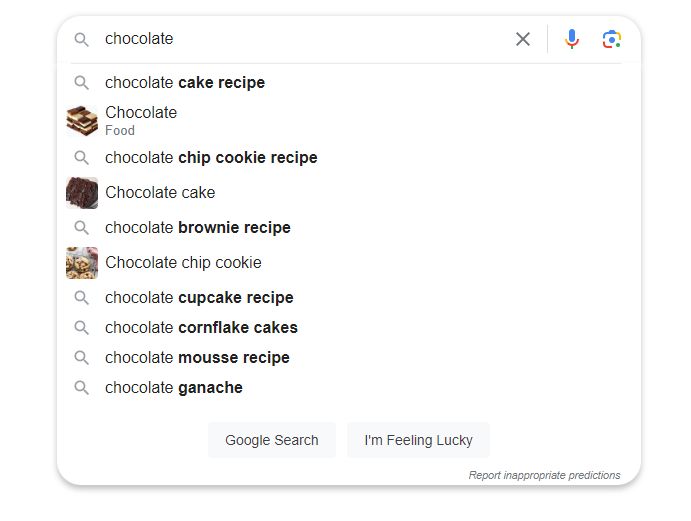Select the Chocolate chip cookie thumbnail
The width and height of the screenshot is (691, 521).
(82, 263)
